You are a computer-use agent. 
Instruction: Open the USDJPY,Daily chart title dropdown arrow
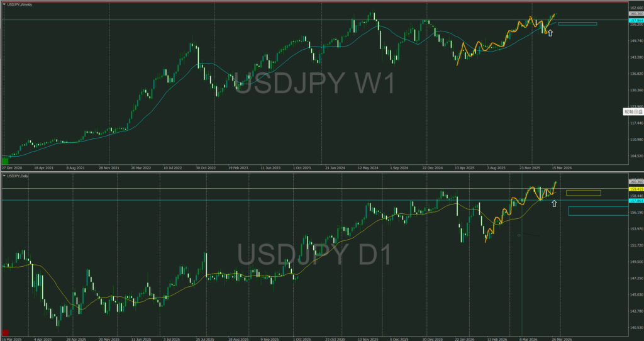4,176
